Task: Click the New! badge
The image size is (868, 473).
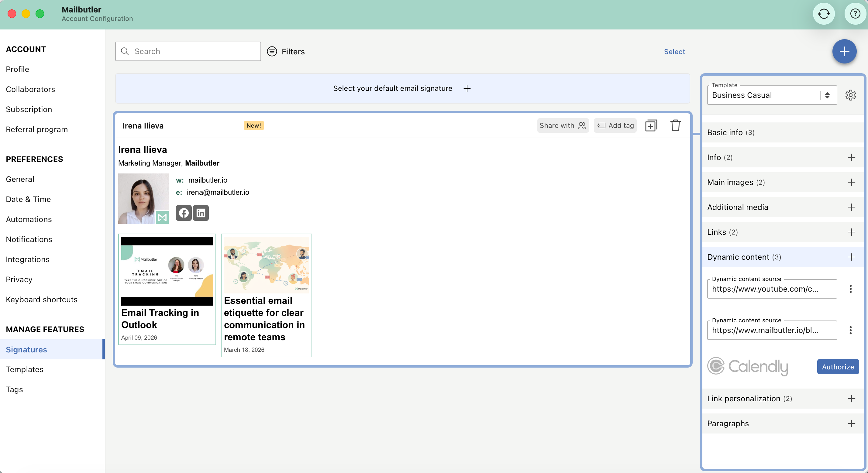Action: pyautogui.click(x=254, y=125)
